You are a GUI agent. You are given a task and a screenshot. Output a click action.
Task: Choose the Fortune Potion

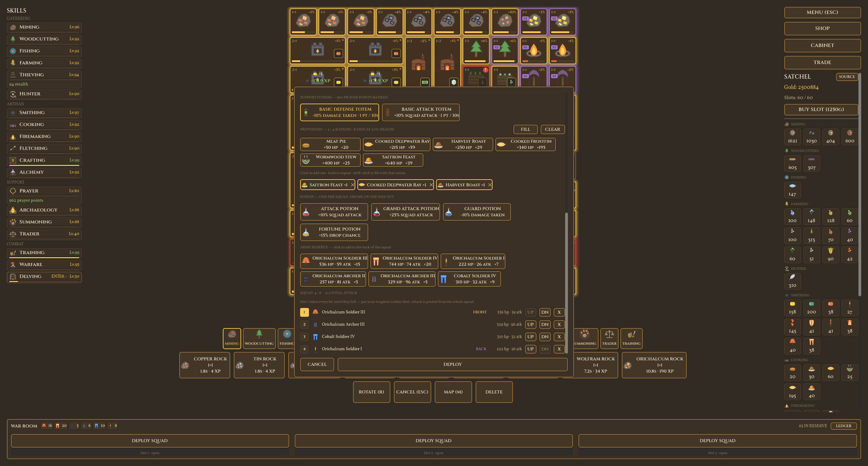[x=334, y=232]
